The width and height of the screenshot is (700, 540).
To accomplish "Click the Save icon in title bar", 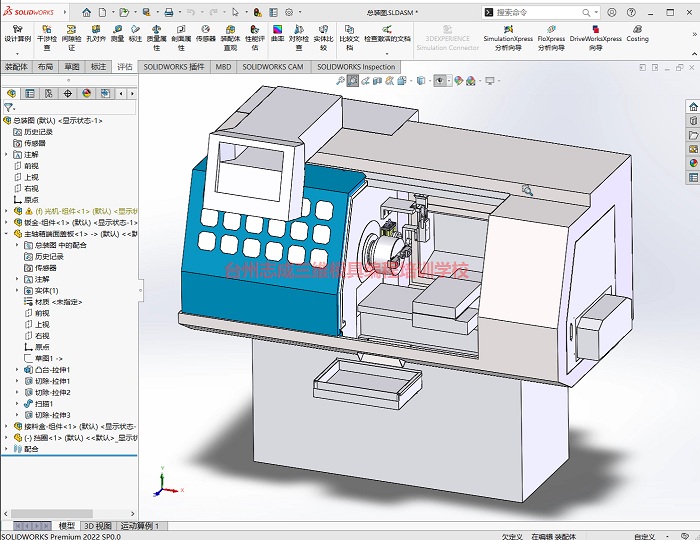I will pos(146,12).
